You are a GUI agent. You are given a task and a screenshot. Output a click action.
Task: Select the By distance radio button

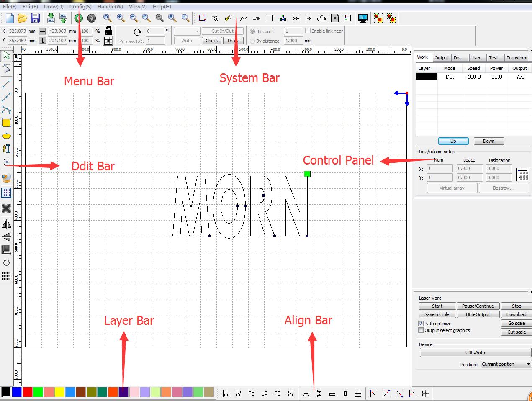click(252, 41)
